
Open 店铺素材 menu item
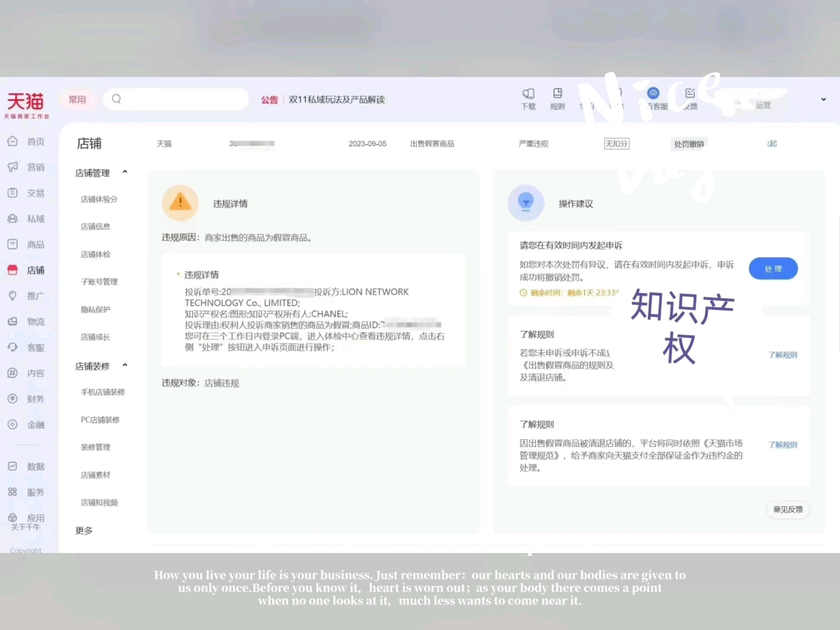tap(96, 475)
